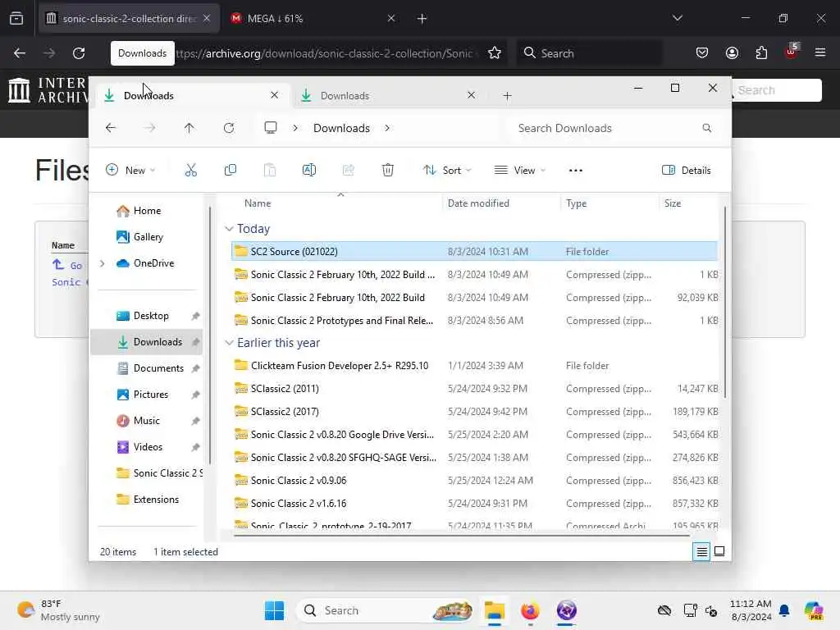Image resolution: width=840 pixels, height=630 pixels.
Task: Click the This PC monitor icon in address bar
Action: click(271, 128)
